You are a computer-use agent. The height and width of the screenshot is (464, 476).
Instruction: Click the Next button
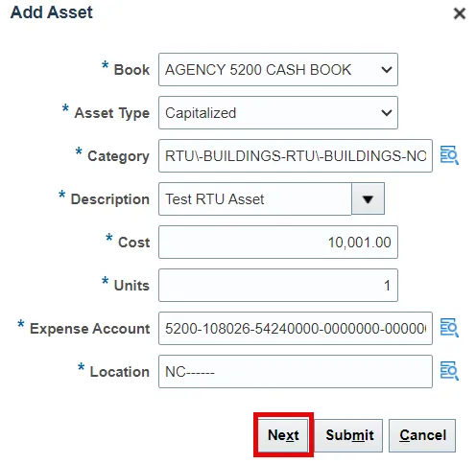point(283,435)
